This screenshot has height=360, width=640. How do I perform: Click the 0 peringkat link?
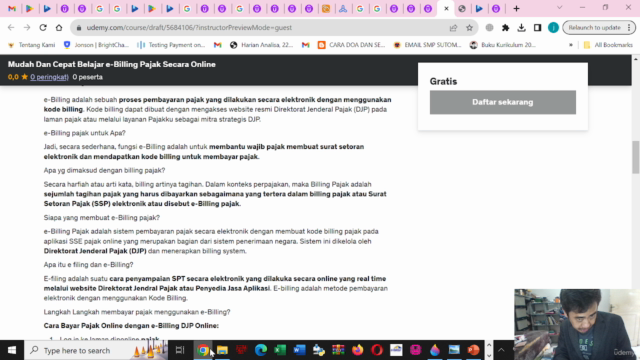[x=49, y=77]
